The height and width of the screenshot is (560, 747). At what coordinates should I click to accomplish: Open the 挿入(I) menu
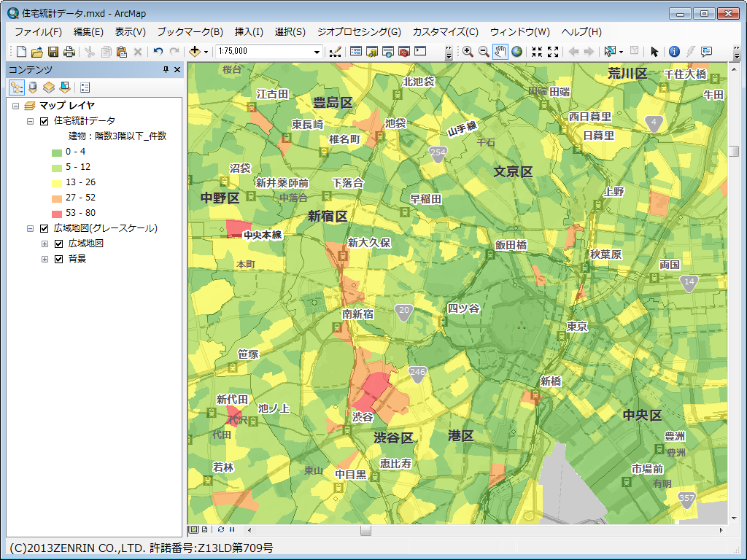coord(249,32)
